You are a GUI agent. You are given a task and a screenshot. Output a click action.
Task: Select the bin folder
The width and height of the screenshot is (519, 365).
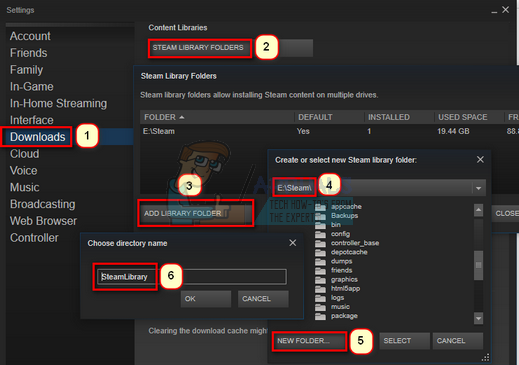(x=336, y=225)
